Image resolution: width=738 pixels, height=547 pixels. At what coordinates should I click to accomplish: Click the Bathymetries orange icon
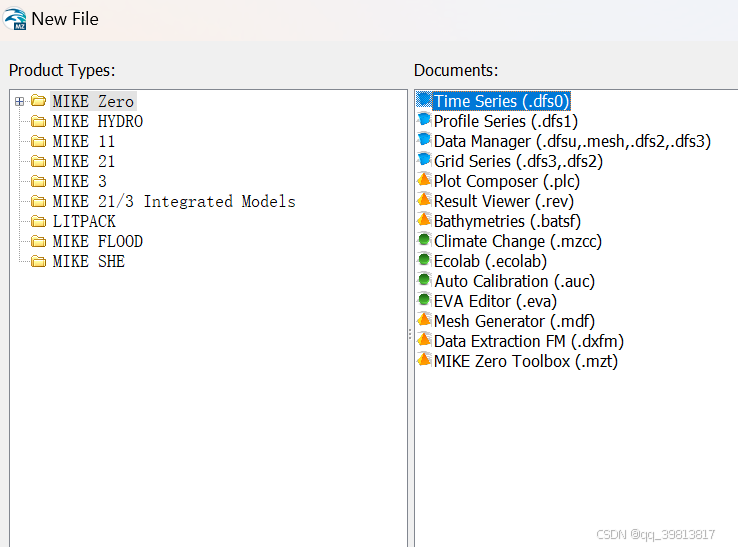coord(424,220)
